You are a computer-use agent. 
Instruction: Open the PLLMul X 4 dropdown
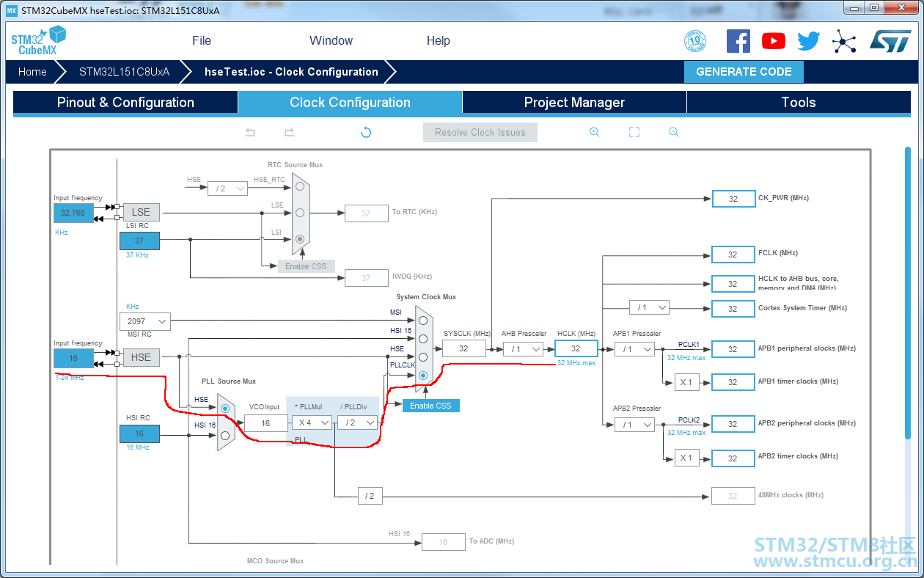[x=312, y=422]
